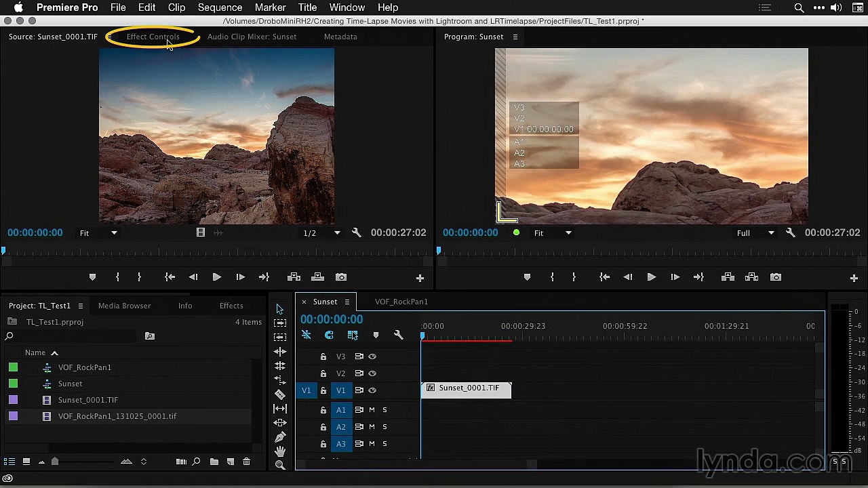Open sort icons dropdown in Project panel
The image size is (868, 488).
coord(143,462)
